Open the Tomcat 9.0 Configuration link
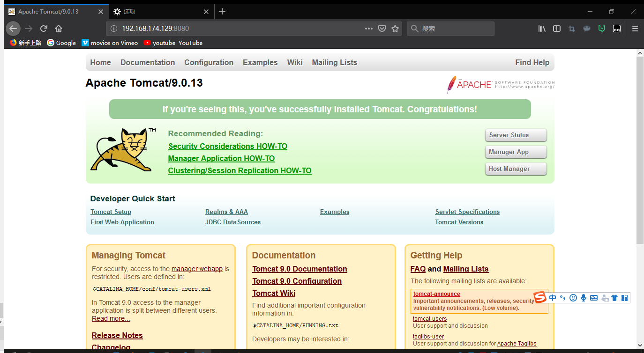 [x=297, y=281]
